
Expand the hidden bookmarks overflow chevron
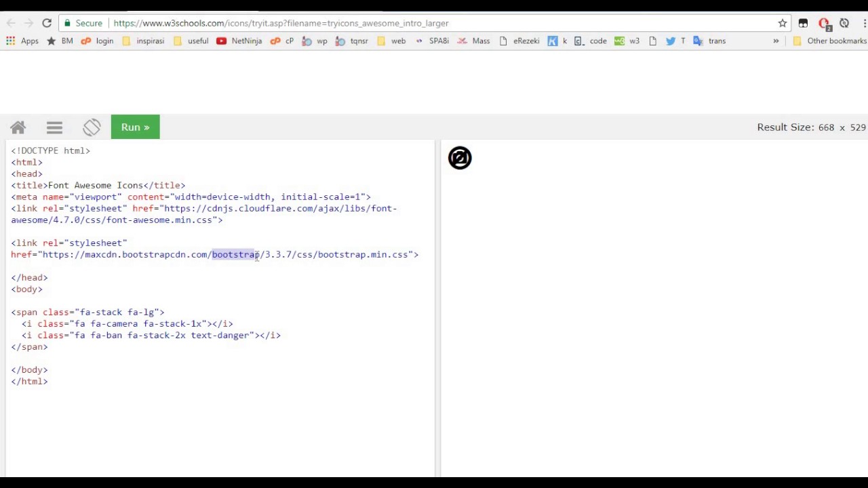click(x=776, y=41)
